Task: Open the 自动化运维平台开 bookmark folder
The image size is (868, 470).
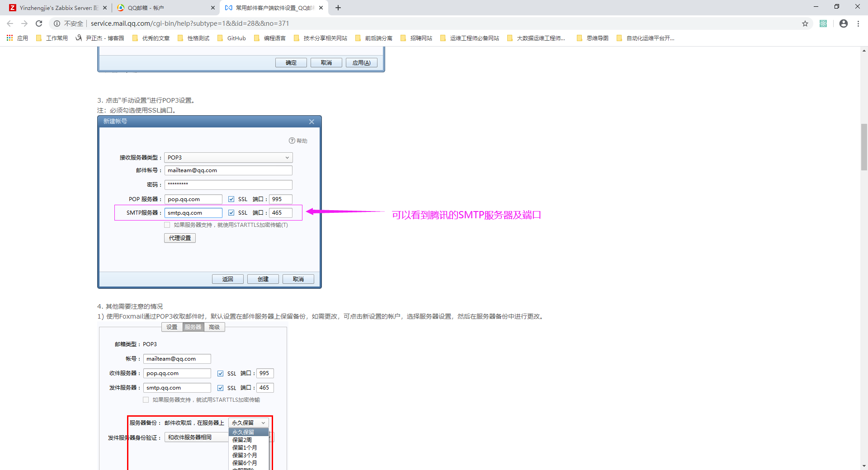Action: (646, 38)
